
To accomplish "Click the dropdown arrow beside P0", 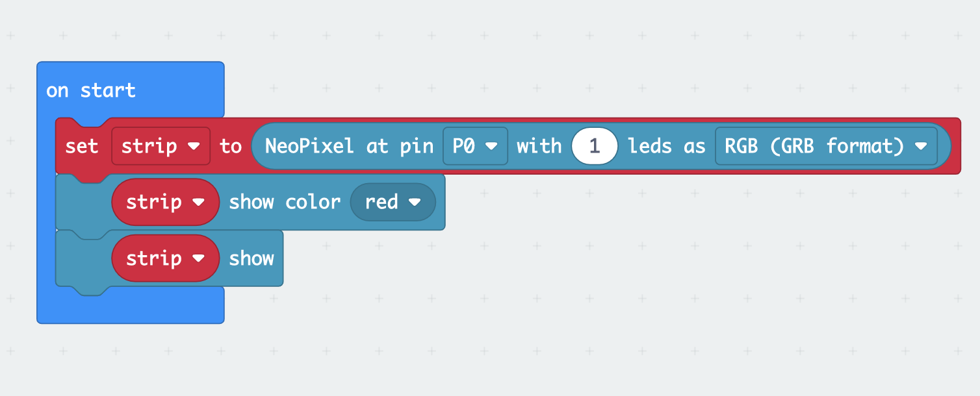I will click(492, 146).
